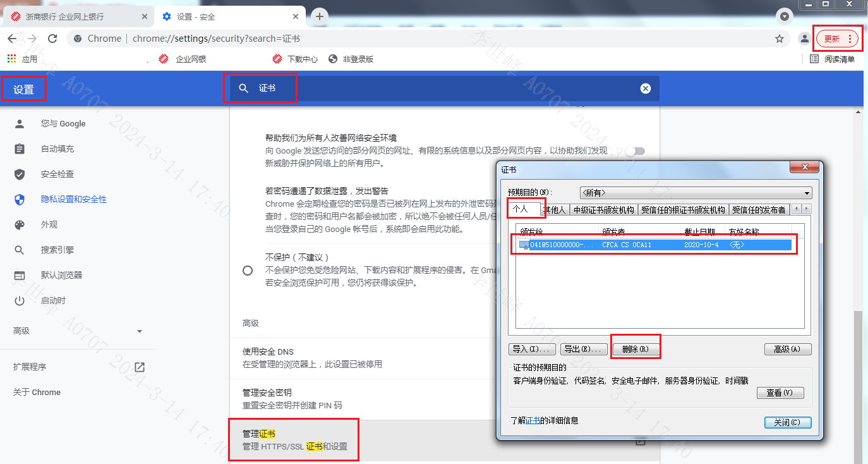
Task: Open the apps grid shortcut in the bookmarks bar
Action: click(x=11, y=59)
